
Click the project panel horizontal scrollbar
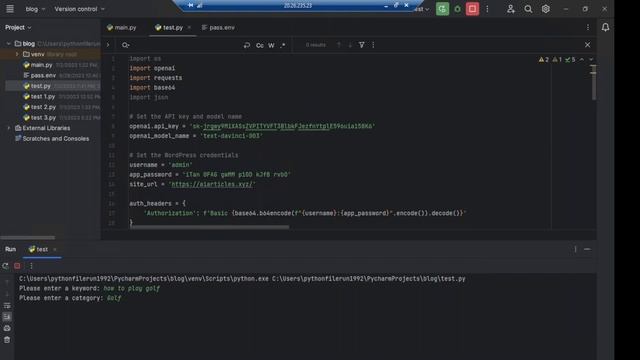pyautogui.click(x=28, y=237)
